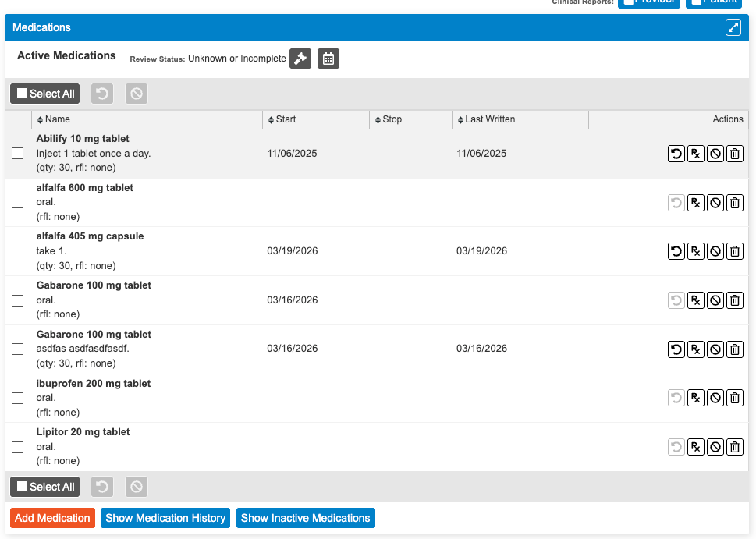This screenshot has width=756, height=539.
Task: Open the calendar review history icon
Action: pyautogui.click(x=328, y=59)
